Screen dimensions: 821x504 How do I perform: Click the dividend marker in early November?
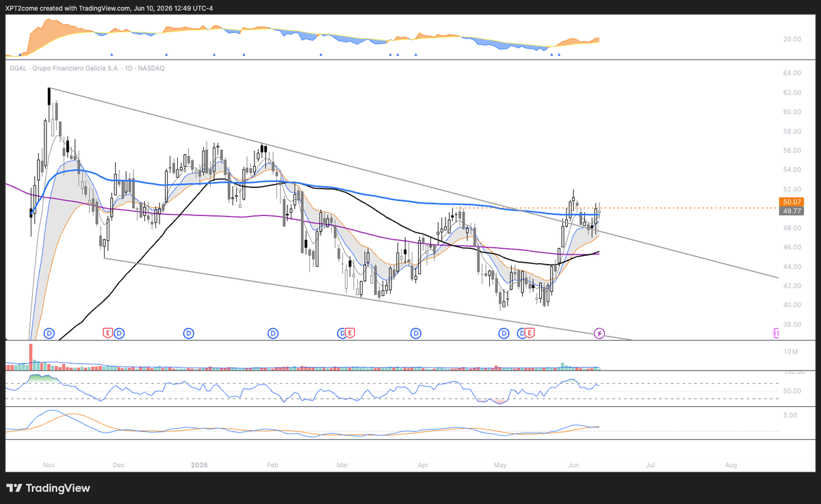coord(49,333)
